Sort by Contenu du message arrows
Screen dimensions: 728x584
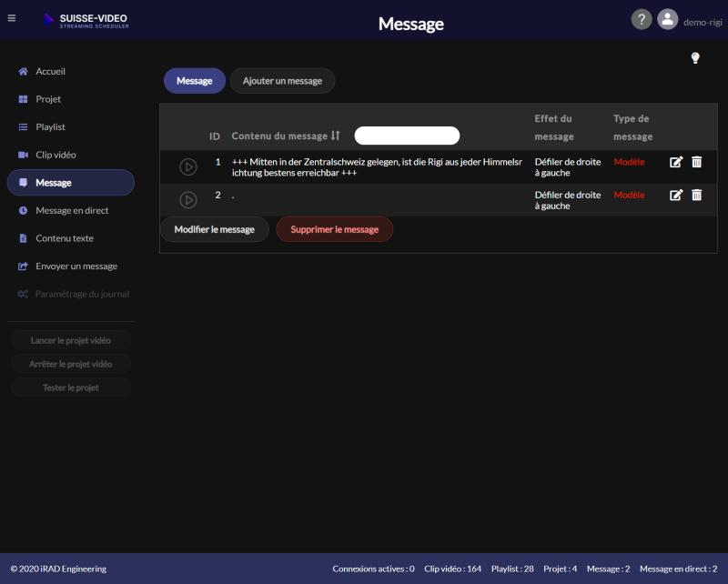tap(335, 136)
